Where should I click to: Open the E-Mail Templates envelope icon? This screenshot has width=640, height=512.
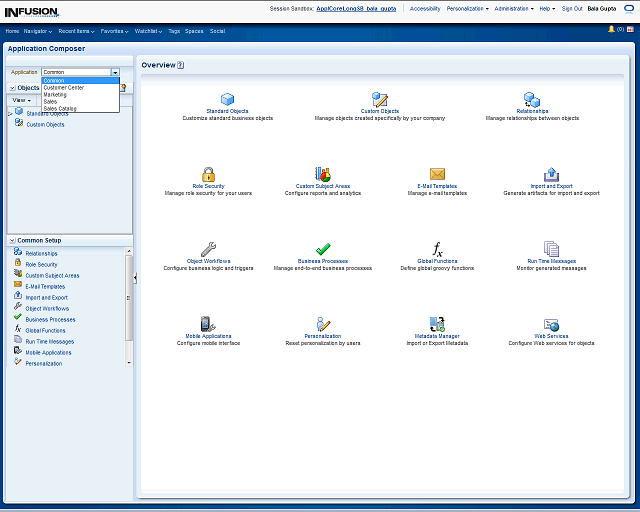tap(437, 174)
